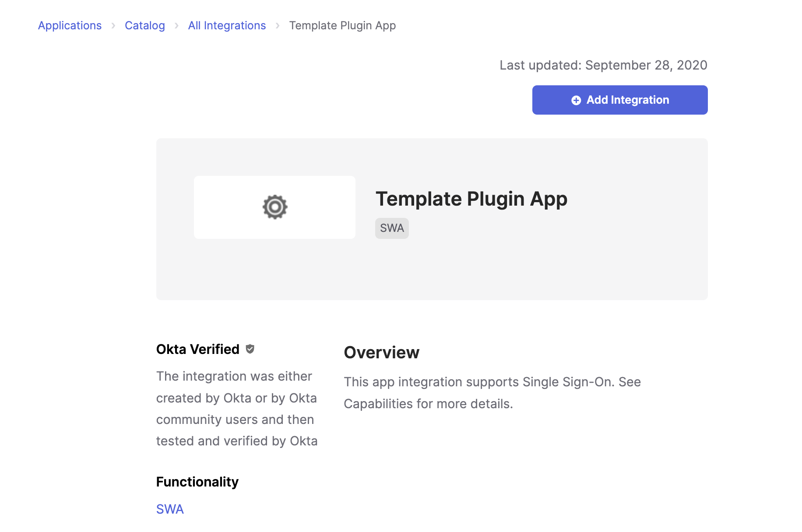Expand the Functionality section
Image resolution: width=802 pixels, height=532 pixels.
click(197, 482)
